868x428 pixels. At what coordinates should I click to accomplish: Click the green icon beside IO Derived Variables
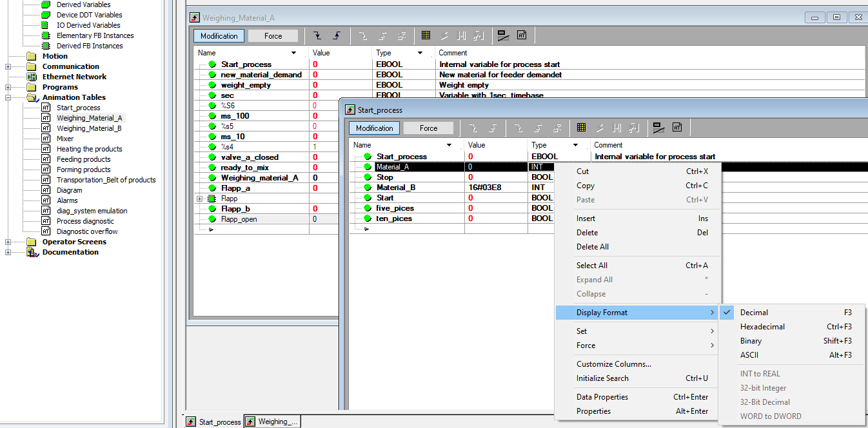pyautogui.click(x=46, y=25)
